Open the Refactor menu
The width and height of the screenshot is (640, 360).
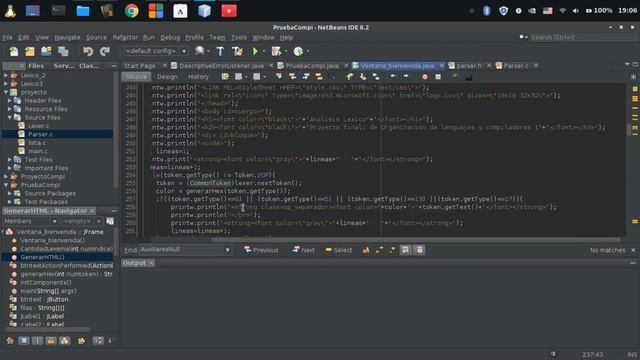point(125,37)
